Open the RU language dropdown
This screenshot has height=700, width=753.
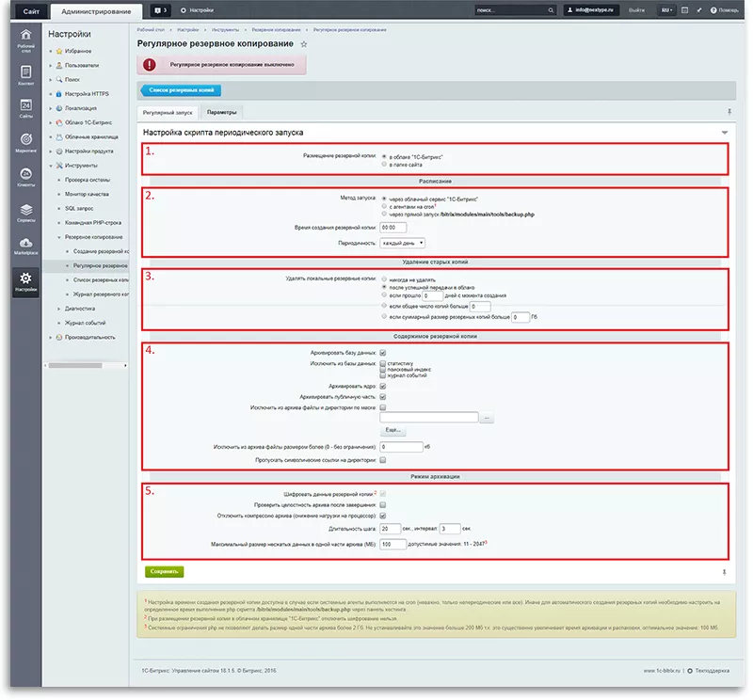click(666, 10)
